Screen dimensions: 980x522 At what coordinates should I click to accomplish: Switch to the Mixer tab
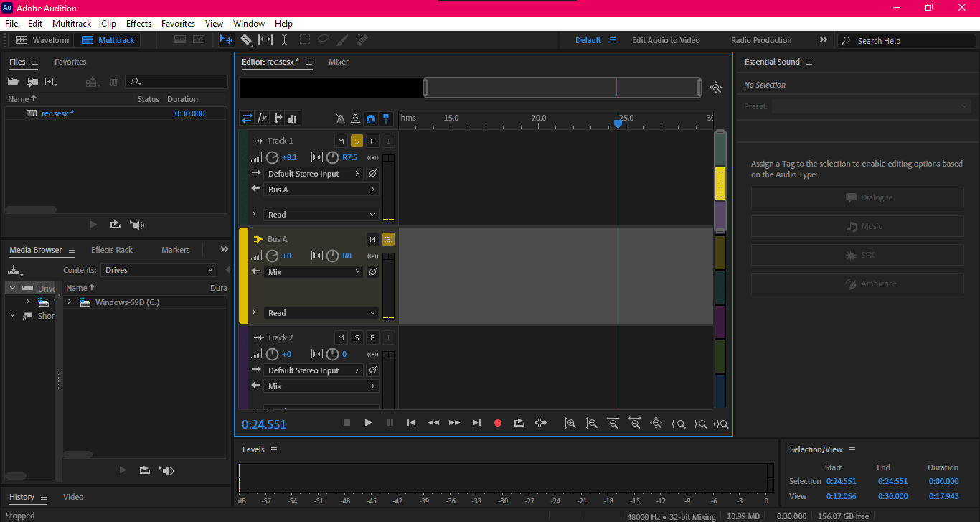pyautogui.click(x=339, y=62)
